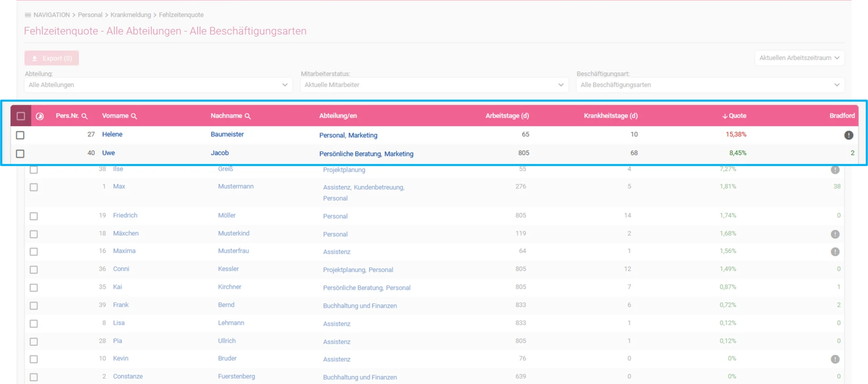
Task: Open the Mustermann last name link
Action: coord(236,186)
